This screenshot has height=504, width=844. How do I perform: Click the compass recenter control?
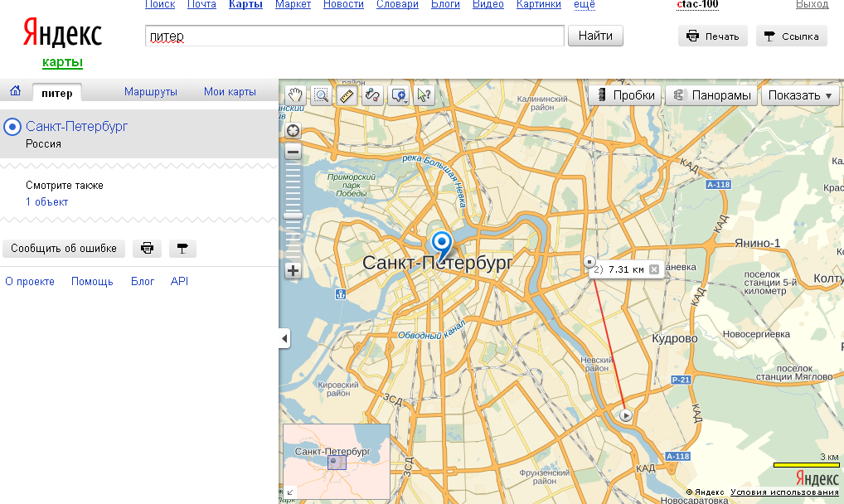click(x=293, y=131)
